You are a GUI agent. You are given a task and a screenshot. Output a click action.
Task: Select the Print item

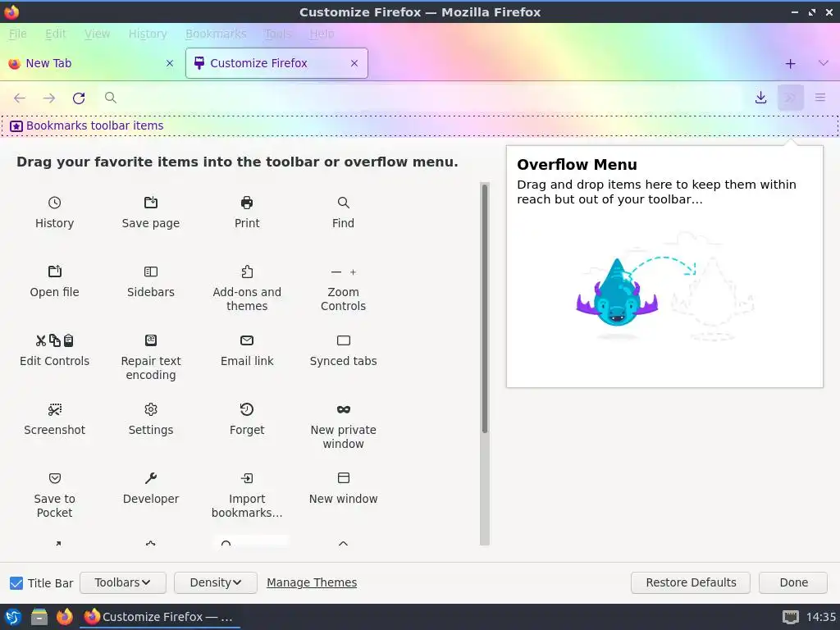[x=247, y=212]
